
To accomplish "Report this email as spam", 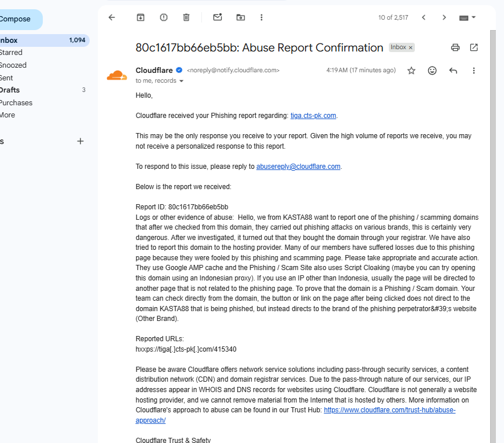I will click(164, 17).
